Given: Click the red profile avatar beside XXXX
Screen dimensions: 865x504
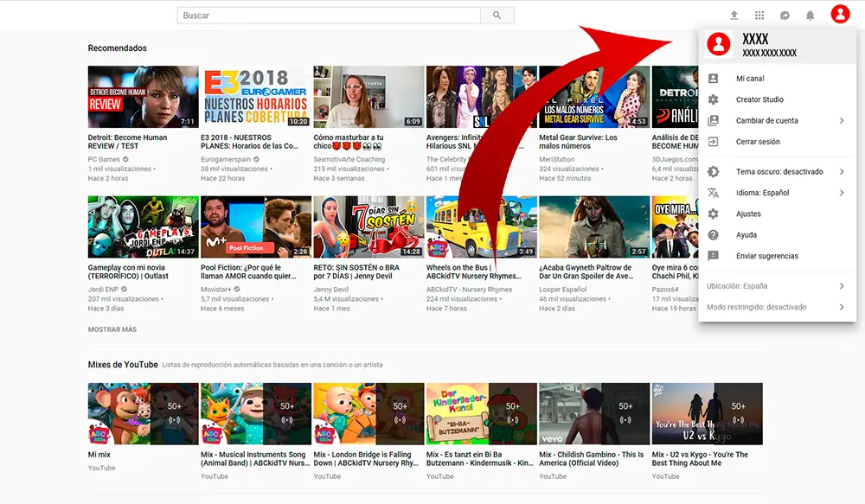Looking at the screenshot, I should [719, 44].
